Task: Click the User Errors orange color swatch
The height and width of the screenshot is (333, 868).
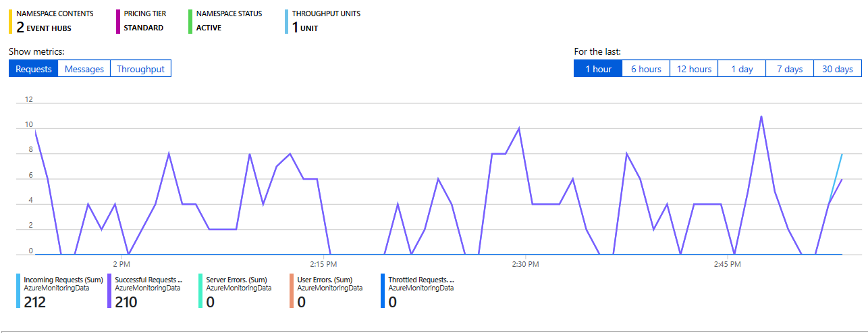Action: click(x=291, y=291)
